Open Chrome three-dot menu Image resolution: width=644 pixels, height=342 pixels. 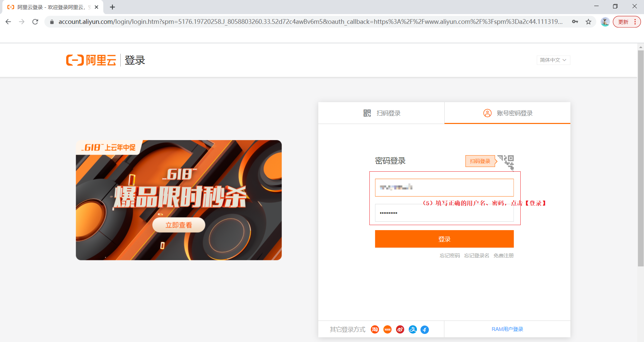pyautogui.click(x=635, y=22)
